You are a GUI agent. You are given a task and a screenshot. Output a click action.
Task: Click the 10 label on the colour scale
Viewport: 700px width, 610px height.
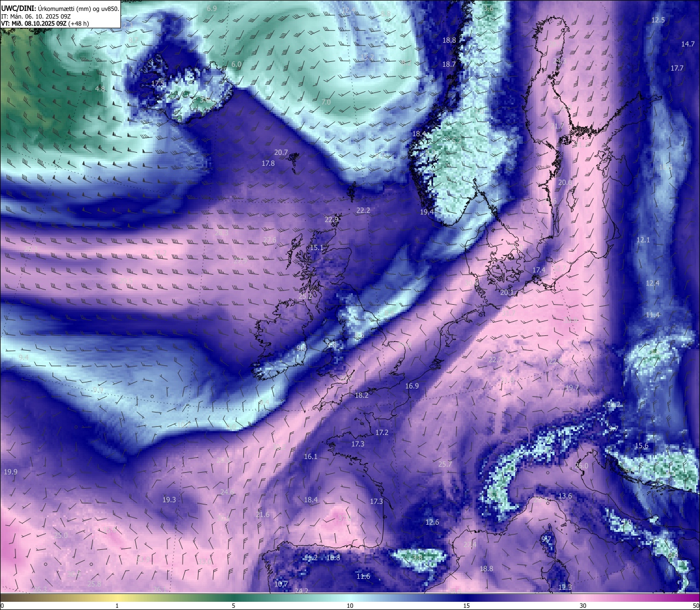click(350, 606)
